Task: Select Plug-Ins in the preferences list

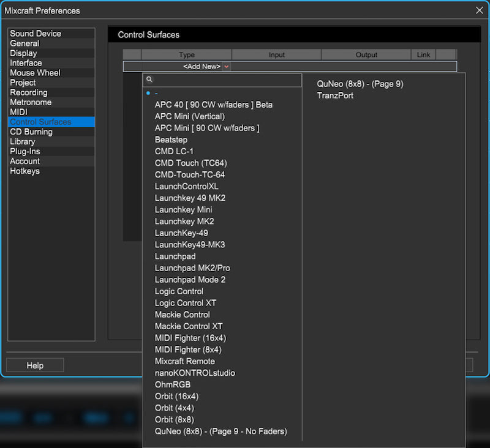Action: [25, 151]
